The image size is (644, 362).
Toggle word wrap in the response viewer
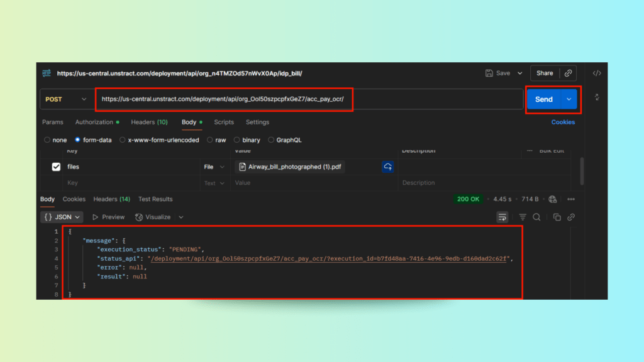[502, 217]
